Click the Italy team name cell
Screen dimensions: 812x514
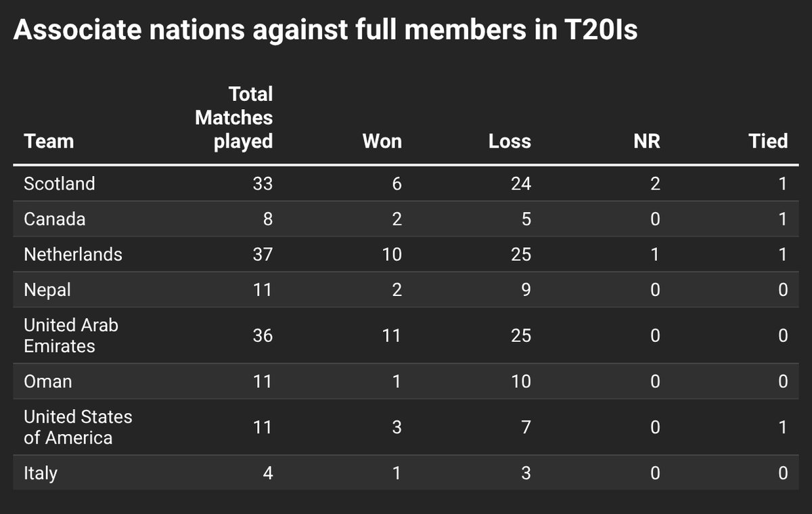(41, 473)
